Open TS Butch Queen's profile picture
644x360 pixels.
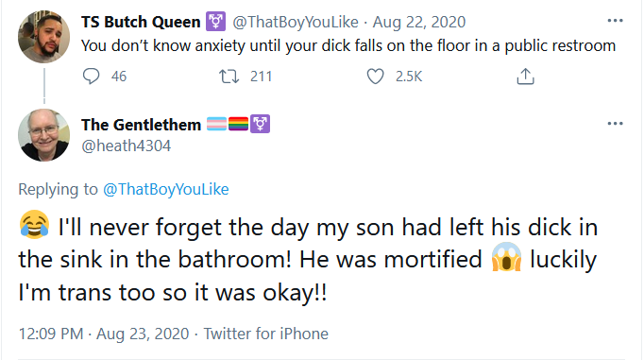pos(44,37)
